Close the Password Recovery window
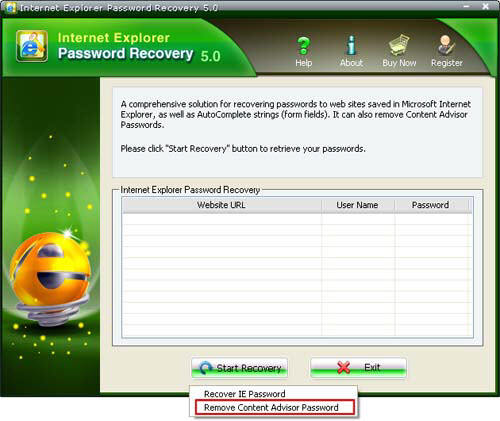This screenshot has height=421, width=500. (x=486, y=6)
